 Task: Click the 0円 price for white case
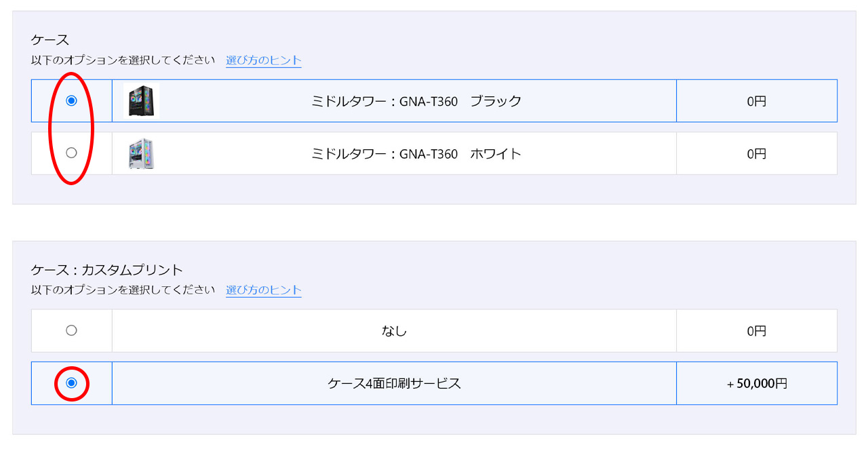757,153
